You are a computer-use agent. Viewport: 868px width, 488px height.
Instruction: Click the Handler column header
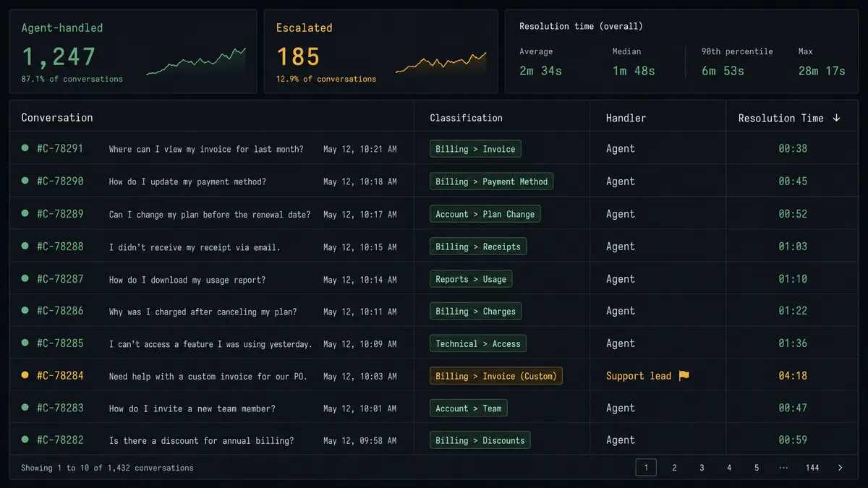pyautogui.click(x=626, y=118)
